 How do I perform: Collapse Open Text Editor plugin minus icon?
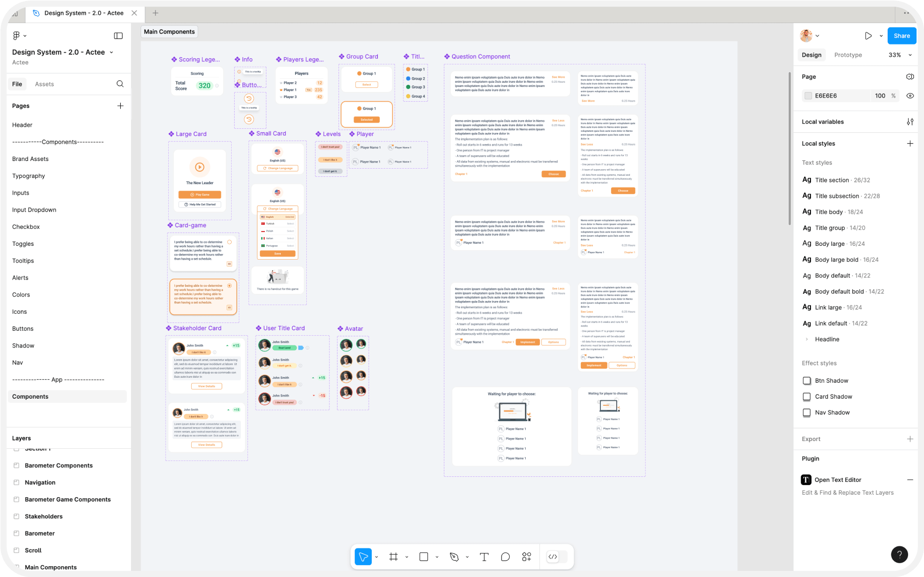point(910,480)
